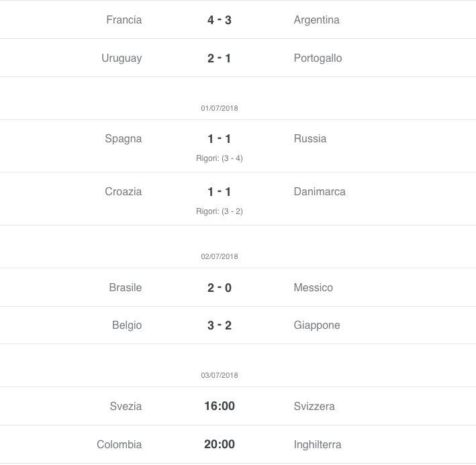Viewport: 476px width, 465px height.
Task: Open the Spagna team link
Action: click(124, 139)
